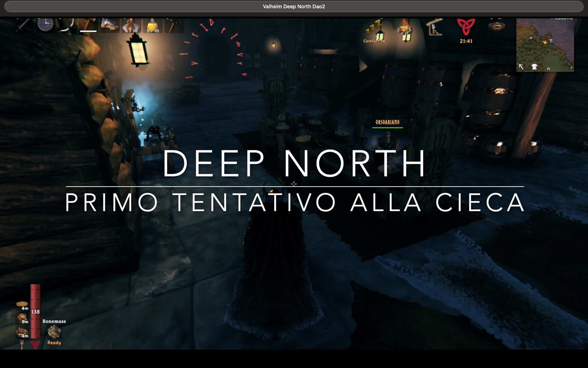Click the DEEP NORTH title text
The height and width of the screenshot is (368, 588).
point(294,163)
